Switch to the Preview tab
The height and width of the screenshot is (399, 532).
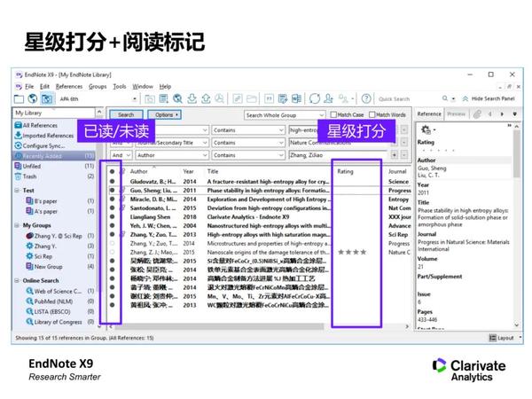pyautogui.click(x=456, y=114)
